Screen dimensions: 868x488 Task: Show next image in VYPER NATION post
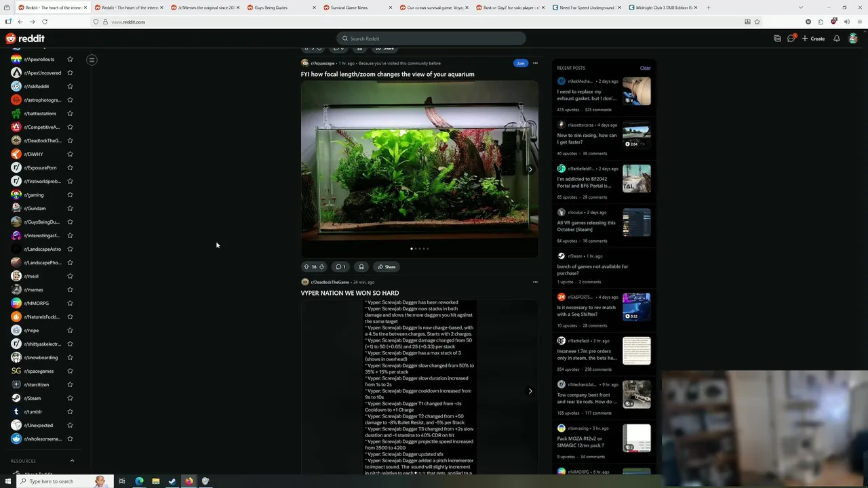pyautogui.click(x=530, y=391)
